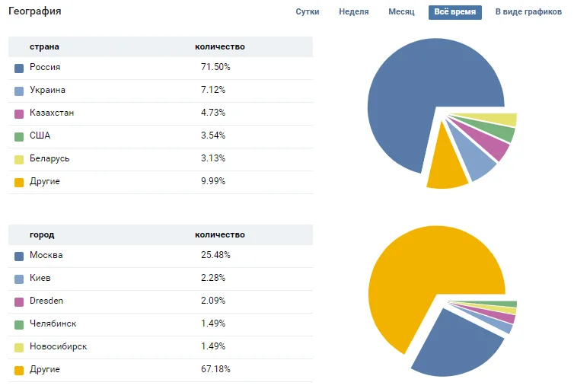Image resolution: width=574 pixels, height=392 pixels.
Task: Open the Месяц period tab
Action: [401, 12]
